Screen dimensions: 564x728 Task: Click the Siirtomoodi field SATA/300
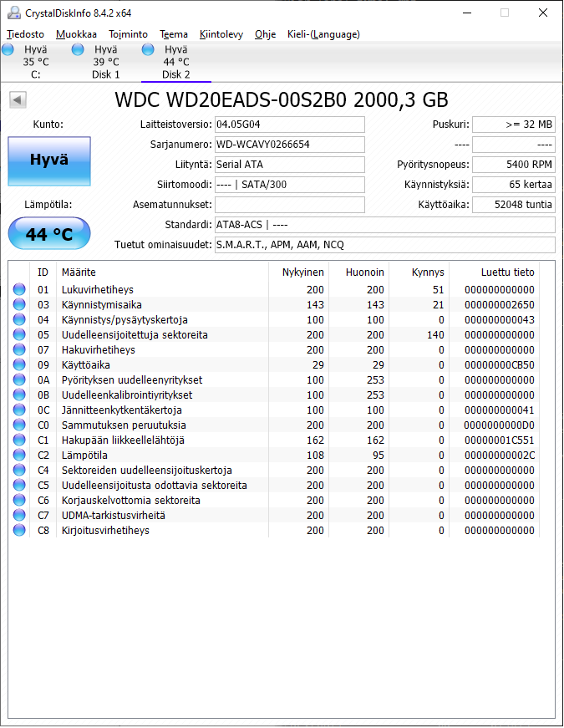pos(290,185)
